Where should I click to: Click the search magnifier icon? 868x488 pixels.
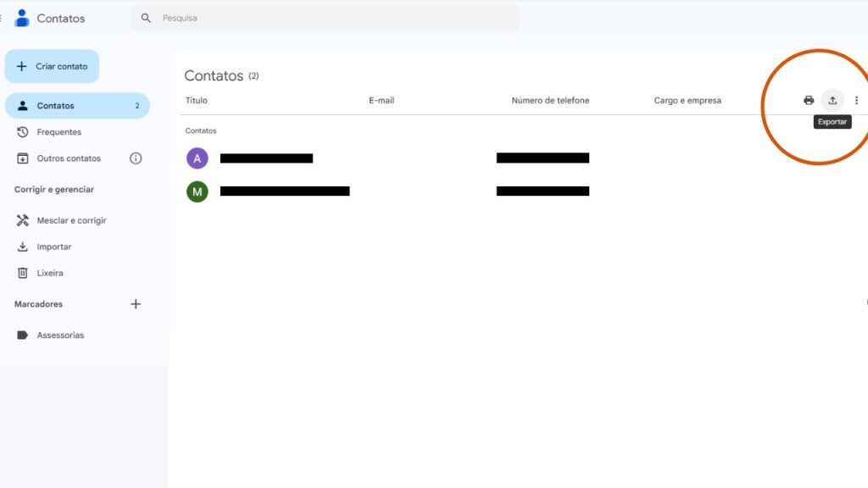click(145, 17)
